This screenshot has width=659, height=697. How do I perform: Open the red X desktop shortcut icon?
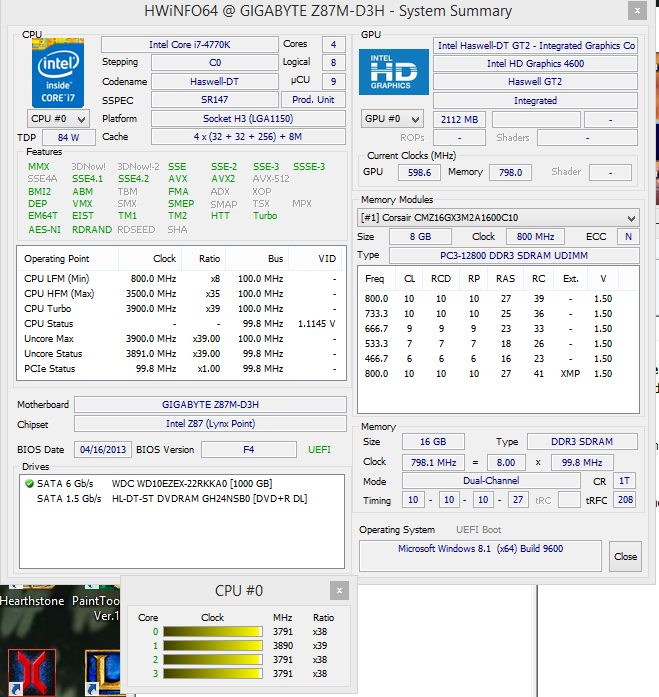coord(32,672)
